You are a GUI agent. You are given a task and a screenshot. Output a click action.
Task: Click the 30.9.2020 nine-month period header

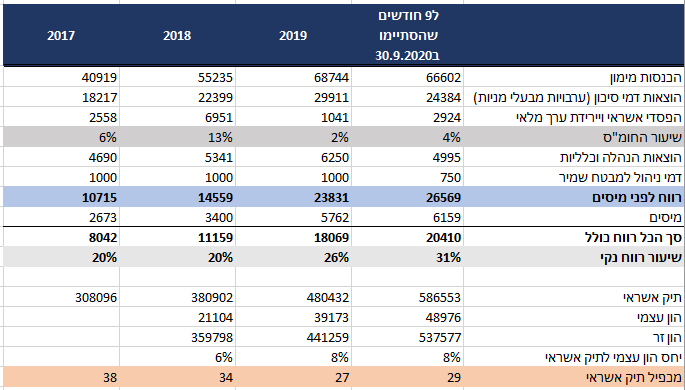[408, 36]
